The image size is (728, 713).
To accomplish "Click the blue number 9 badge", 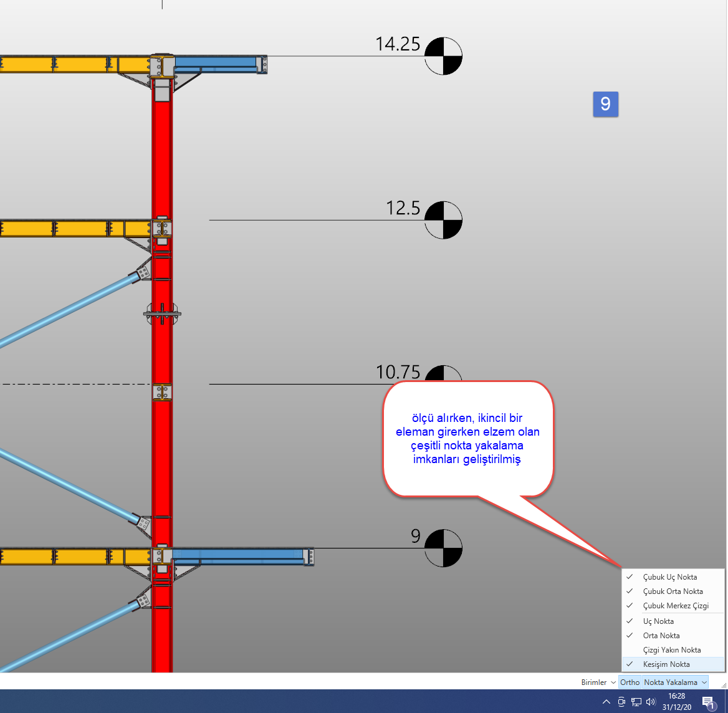I will point(605,103).
